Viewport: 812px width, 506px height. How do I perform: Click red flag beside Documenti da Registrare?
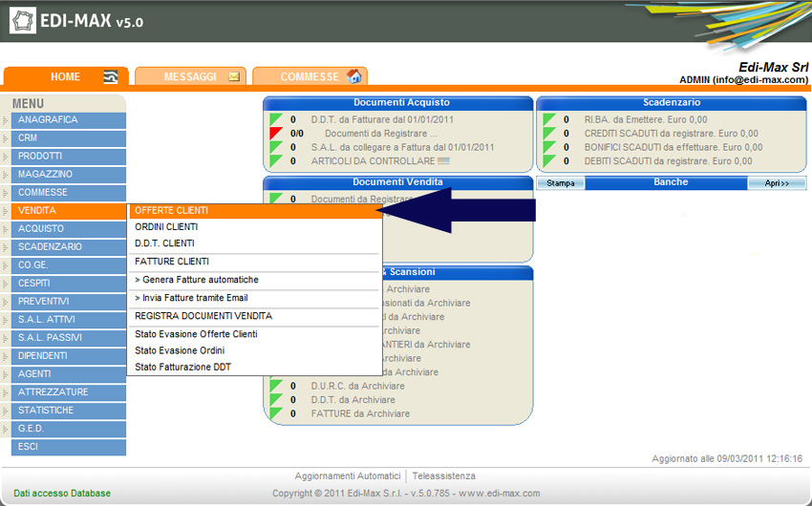[x=276, y=134]
